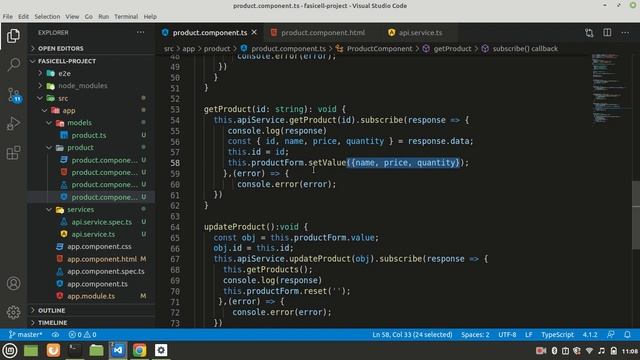Open the Terminal menu

point(126,16)
